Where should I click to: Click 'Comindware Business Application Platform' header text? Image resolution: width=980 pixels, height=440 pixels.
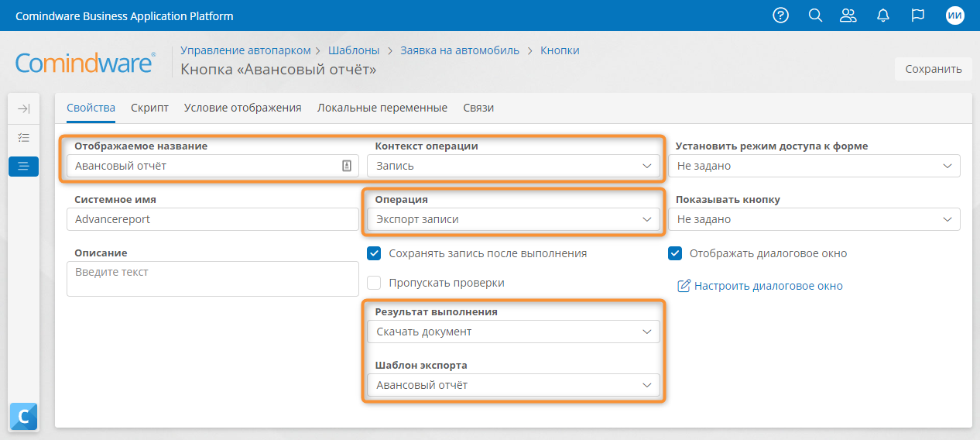125,15
